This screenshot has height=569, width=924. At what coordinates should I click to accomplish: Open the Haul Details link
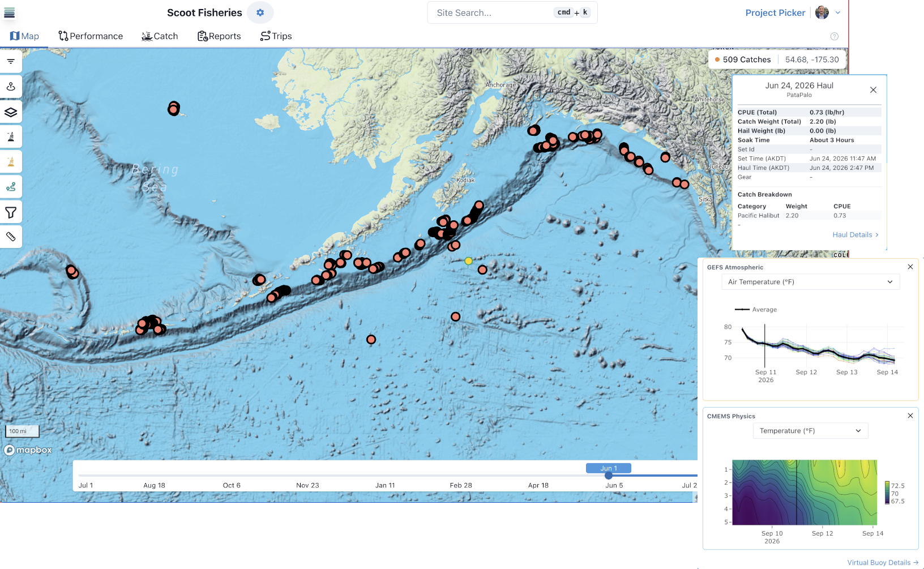(855, 234)
